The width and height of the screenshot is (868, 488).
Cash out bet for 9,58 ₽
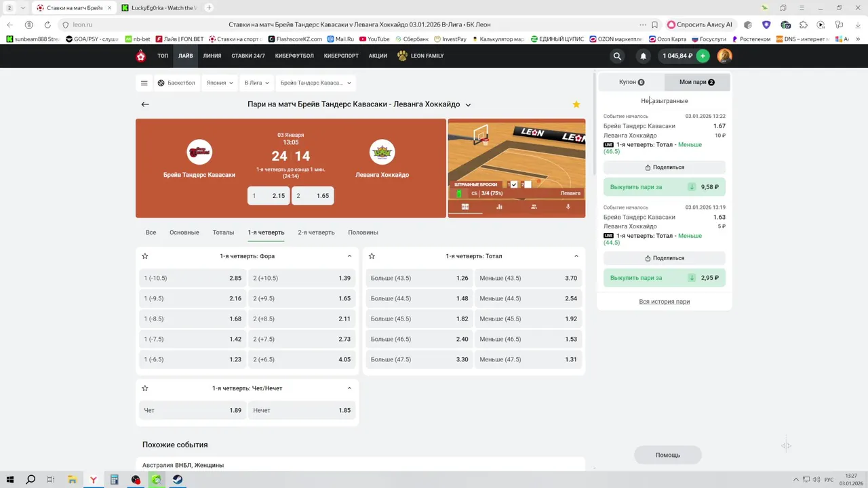[x=665, y=187]
